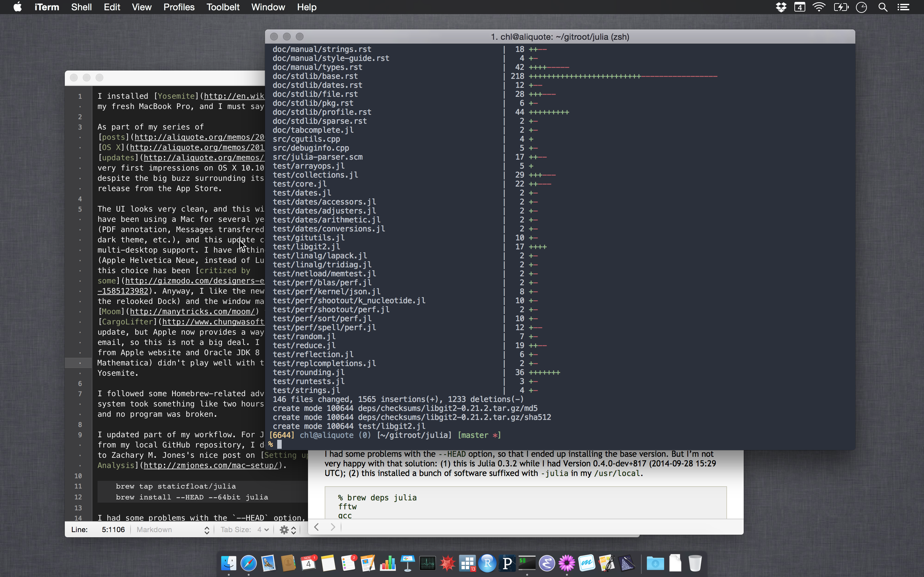This screenshot has height=577, width=924.
Task: Click the Emacs icon in the Dock
Action: click(x=547, y=563)
